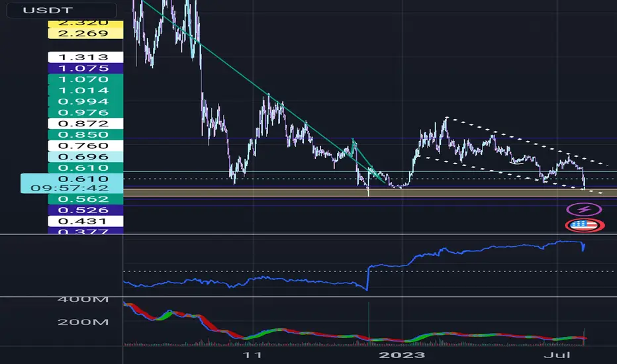
Task: Click the purple lightning bolt event icon
Action: [x=584, y=209]
